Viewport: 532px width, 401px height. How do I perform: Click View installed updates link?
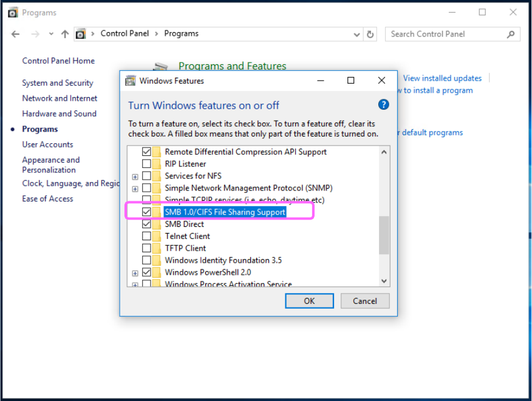(442, 78)
